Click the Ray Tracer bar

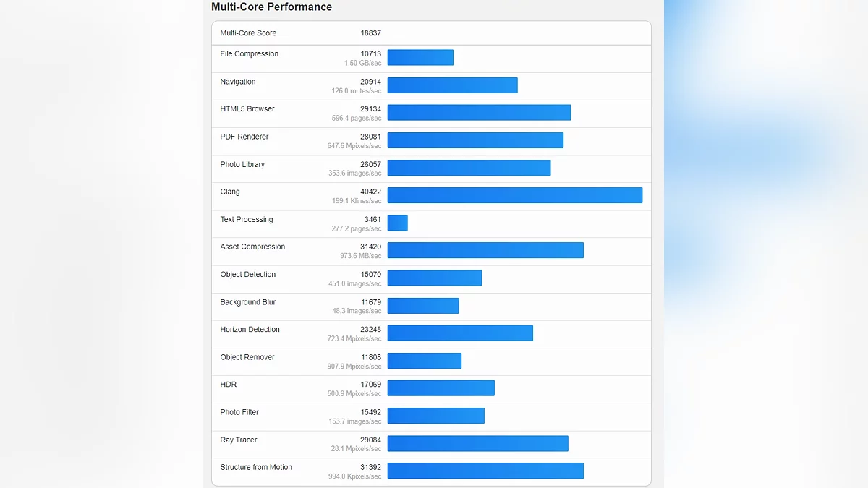477,443
